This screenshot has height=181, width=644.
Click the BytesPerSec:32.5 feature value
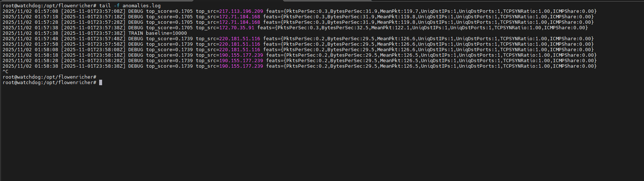[345, 28]
